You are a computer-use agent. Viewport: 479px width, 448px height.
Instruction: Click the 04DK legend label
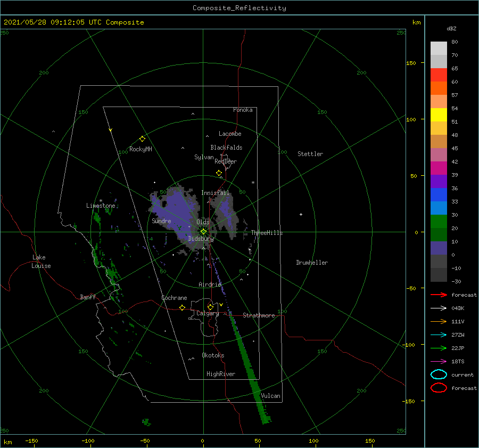coord(458,308)
